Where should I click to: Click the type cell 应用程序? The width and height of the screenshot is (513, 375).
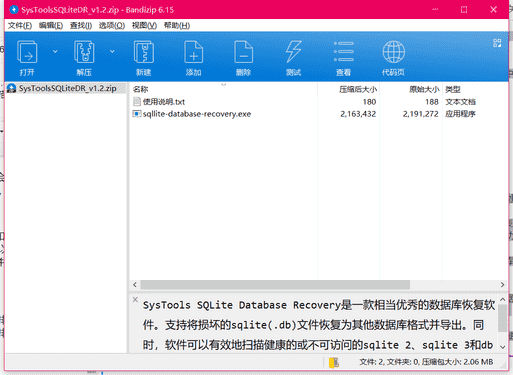coord(460,114)
